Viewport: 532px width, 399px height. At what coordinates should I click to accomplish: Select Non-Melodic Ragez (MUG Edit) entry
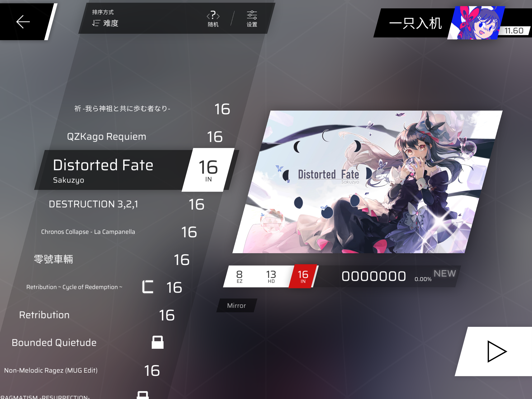click(51, 370)
